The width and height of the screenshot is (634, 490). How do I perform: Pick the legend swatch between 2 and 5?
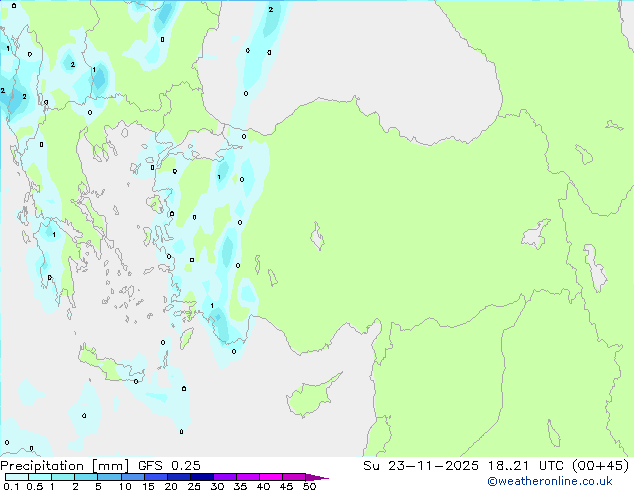[86, 477]
